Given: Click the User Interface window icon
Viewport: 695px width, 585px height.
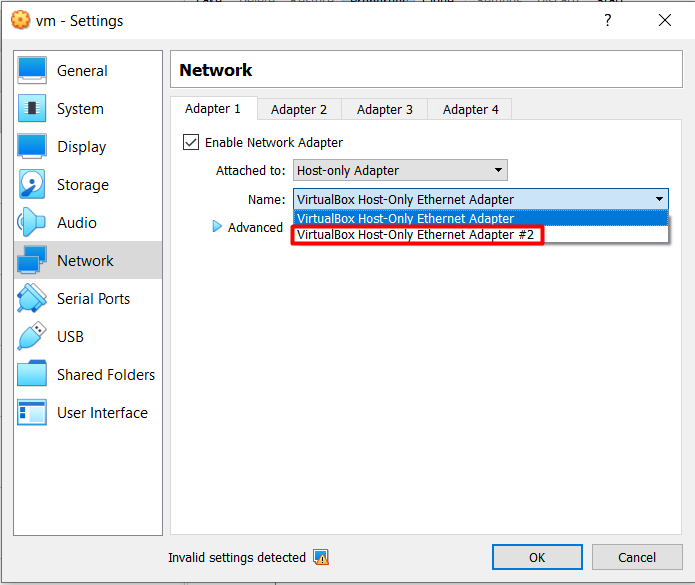Looking at the screenshot, I should click(32, 412).
